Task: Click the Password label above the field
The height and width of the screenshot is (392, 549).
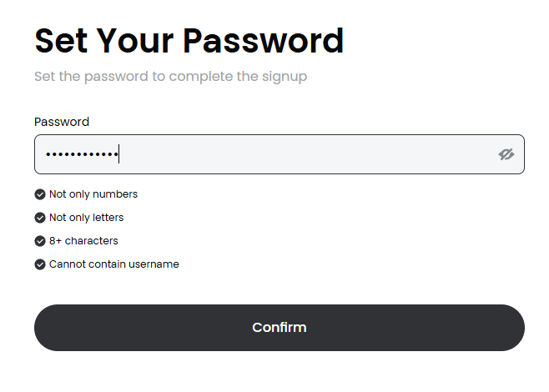Action: coord(62,122)
